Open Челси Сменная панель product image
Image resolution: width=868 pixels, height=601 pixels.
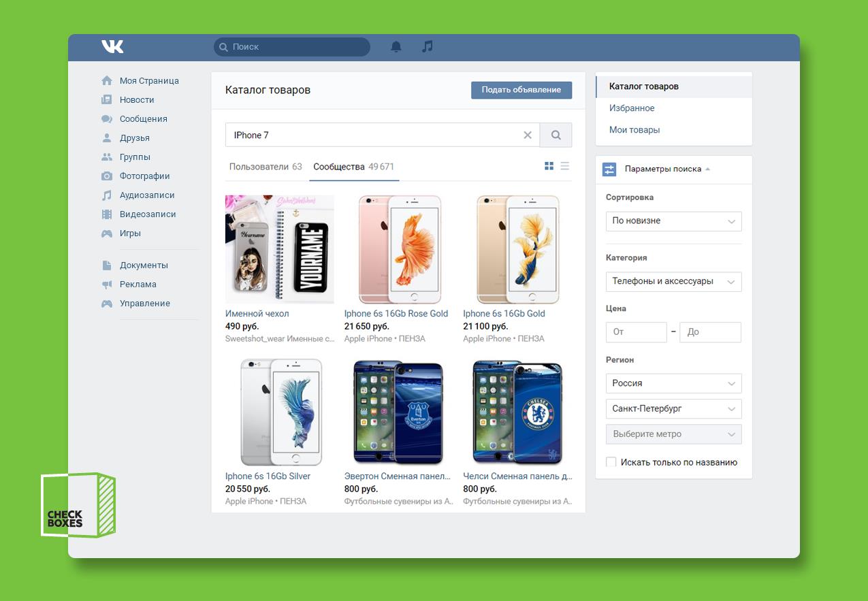point(517,412)
